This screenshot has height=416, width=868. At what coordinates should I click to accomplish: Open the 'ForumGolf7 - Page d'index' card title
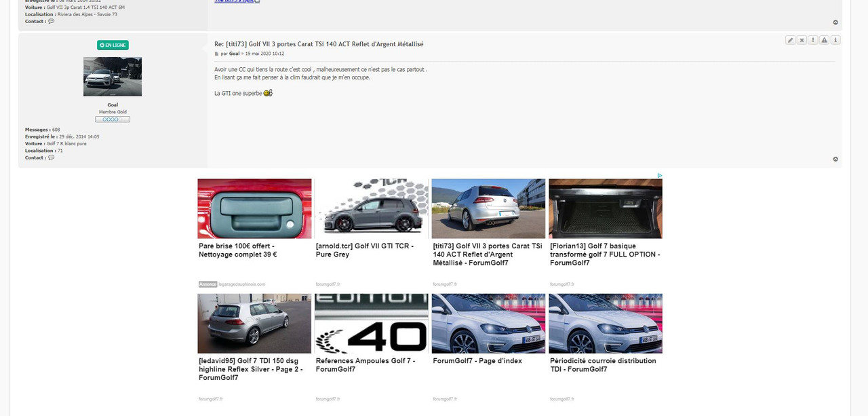(477, 361)
